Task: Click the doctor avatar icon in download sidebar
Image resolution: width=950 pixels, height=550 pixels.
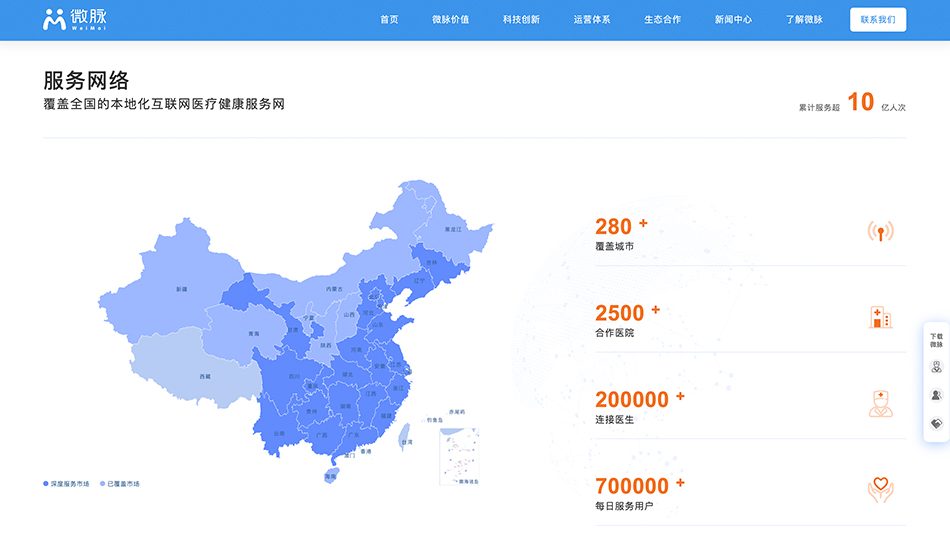Action: point(936,367)
